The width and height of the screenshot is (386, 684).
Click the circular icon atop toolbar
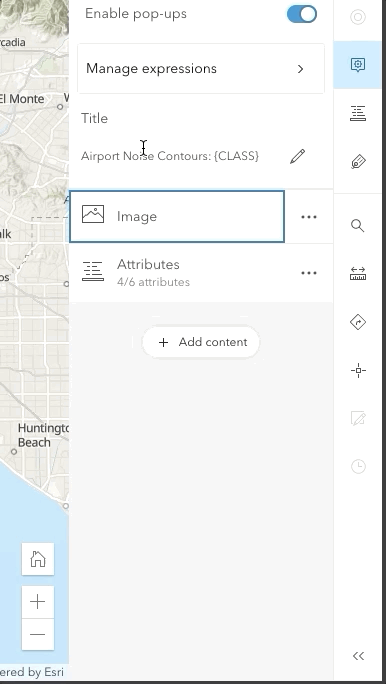[x=358, y=17]
